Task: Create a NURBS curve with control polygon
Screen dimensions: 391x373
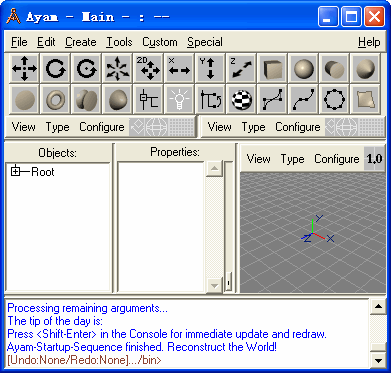Action: (272, 99)
